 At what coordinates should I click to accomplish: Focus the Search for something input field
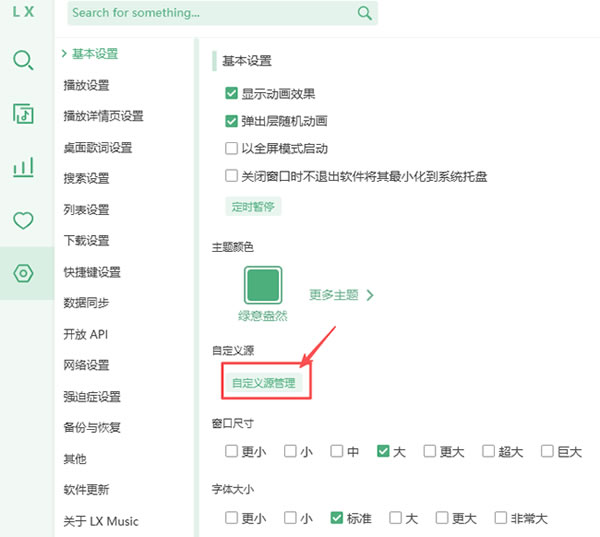point(210,13)
